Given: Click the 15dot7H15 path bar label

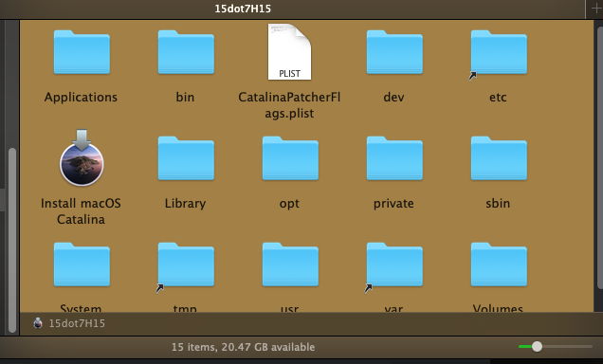Looking at the screenshot, I should (77, 323).
